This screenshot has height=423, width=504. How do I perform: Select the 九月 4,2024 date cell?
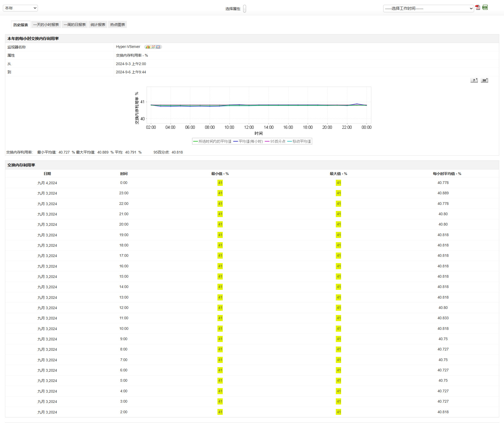47,183
